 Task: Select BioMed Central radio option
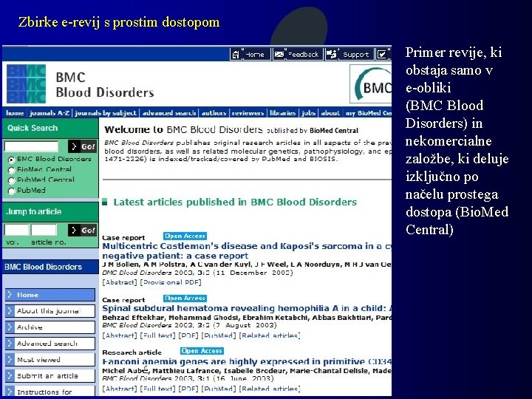pyautogui.click(x=12, y=170)
